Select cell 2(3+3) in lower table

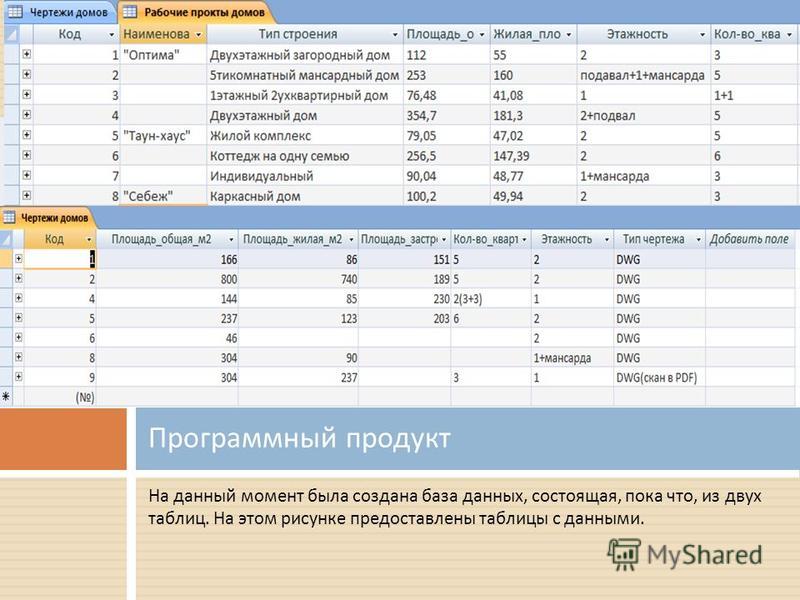pyautogui.click(x=491, y=299)
